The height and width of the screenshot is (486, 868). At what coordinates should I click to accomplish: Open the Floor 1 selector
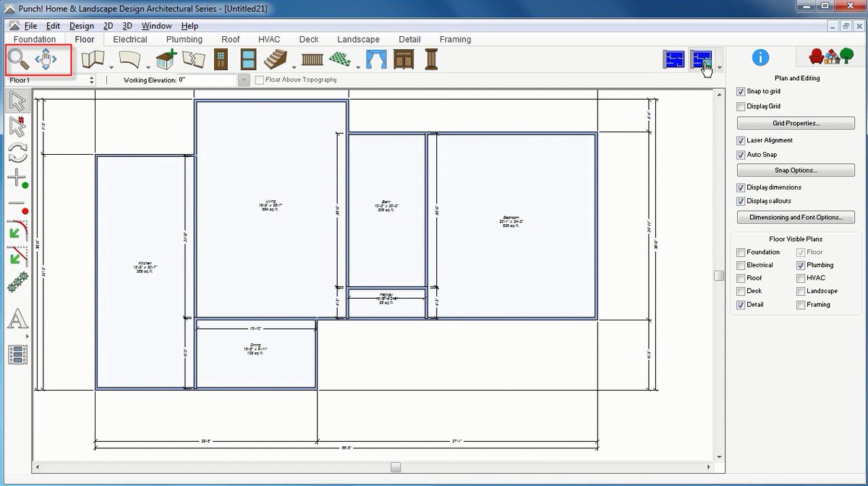pos(51,80)
